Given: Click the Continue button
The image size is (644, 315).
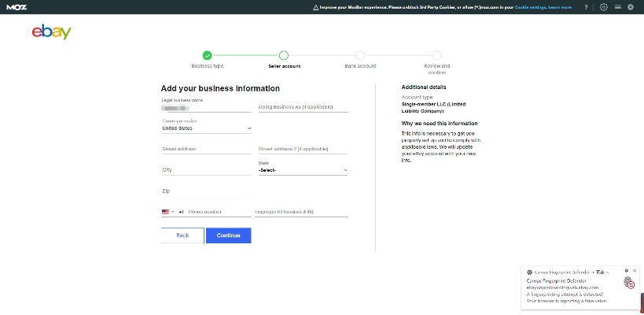Looking at the screenshot, I should coord(228,235).
